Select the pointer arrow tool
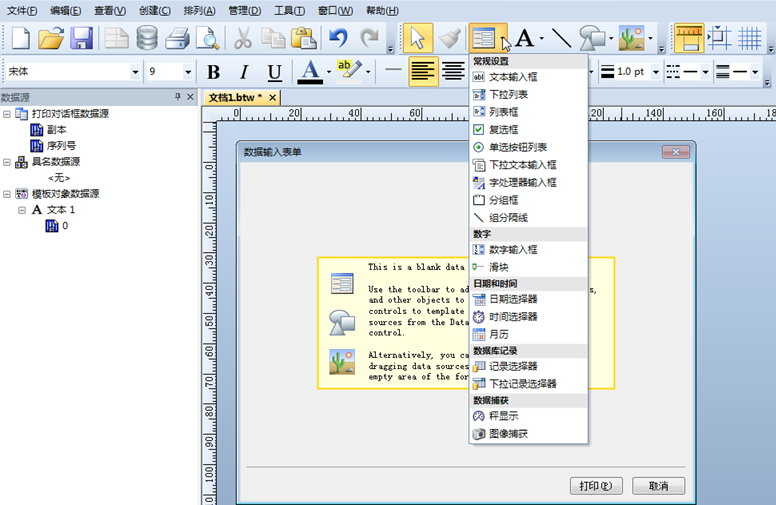This screenshot has height=505, width=776. tap(418, 39)
